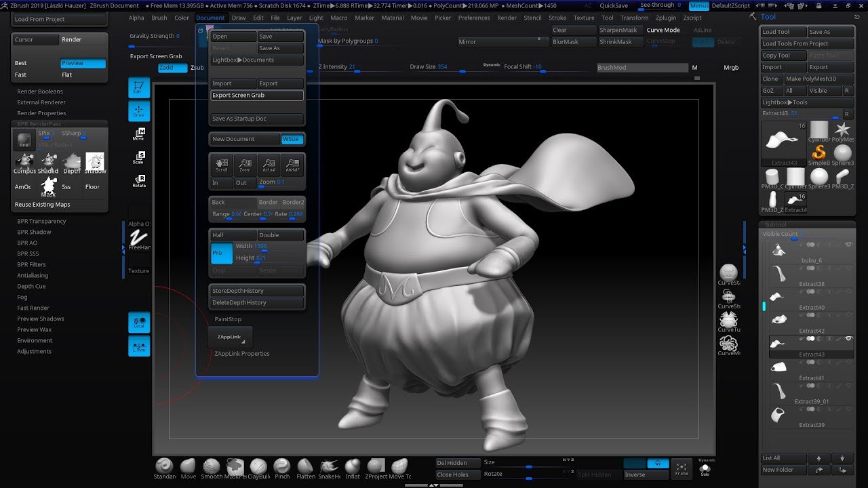Switch to the Scale gizmo icon
Screen dimensions: 868x488
(139, 159)
